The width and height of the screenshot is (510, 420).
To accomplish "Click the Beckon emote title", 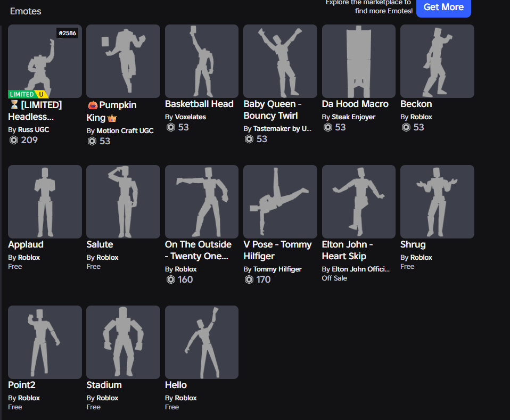I will pos(416,104).
